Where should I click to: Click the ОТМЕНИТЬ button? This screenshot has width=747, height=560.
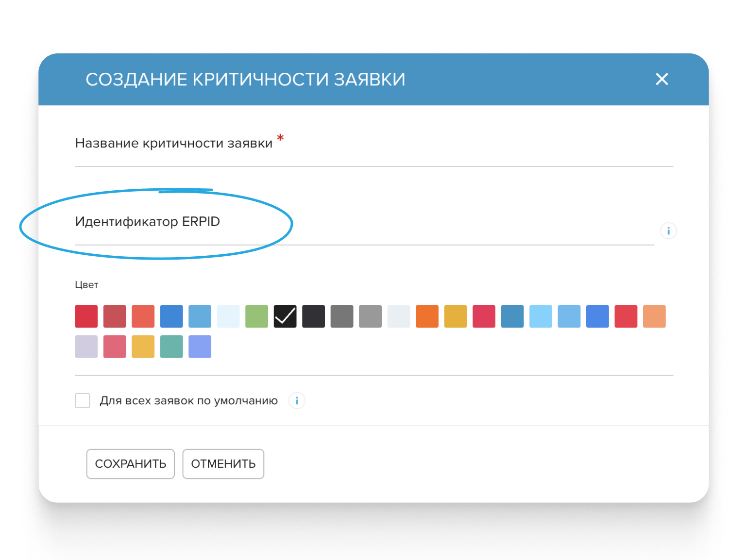pyautogui.click(x=223, y=464)
